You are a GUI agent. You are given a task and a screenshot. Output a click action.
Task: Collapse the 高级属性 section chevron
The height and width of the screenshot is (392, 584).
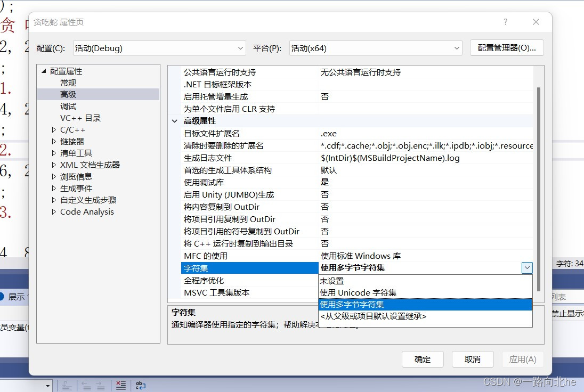click(x=174, y=121)
